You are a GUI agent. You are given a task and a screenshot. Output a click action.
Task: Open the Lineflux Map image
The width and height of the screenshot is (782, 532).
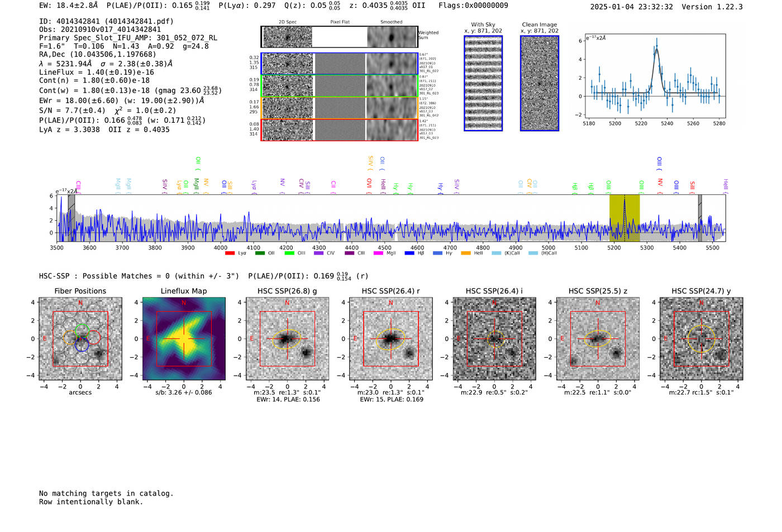pyautogui.click(x=184, y=339)
